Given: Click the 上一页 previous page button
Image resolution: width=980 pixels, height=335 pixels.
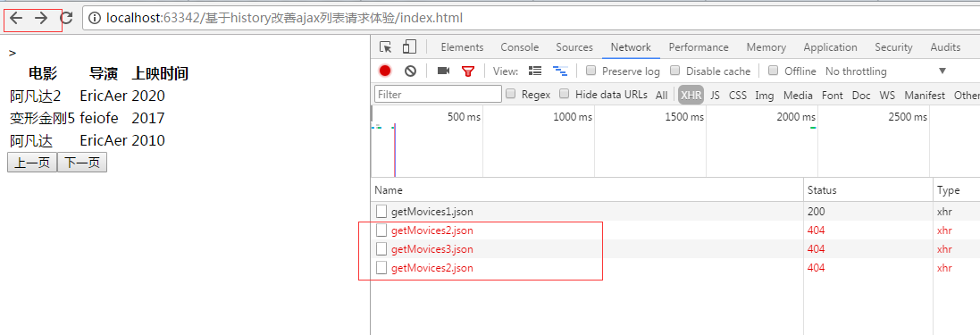Looking at the screenshot, I should coord(32,163).
